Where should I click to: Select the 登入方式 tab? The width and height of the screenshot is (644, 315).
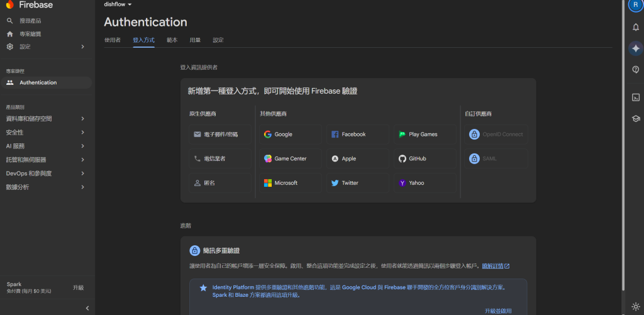click(x=144, y=40)
